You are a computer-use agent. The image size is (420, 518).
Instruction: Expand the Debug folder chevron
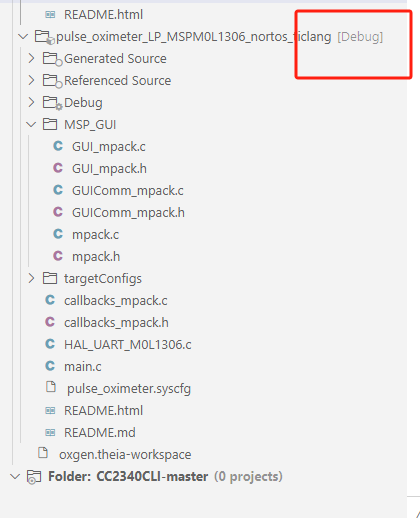click(31, 102)
